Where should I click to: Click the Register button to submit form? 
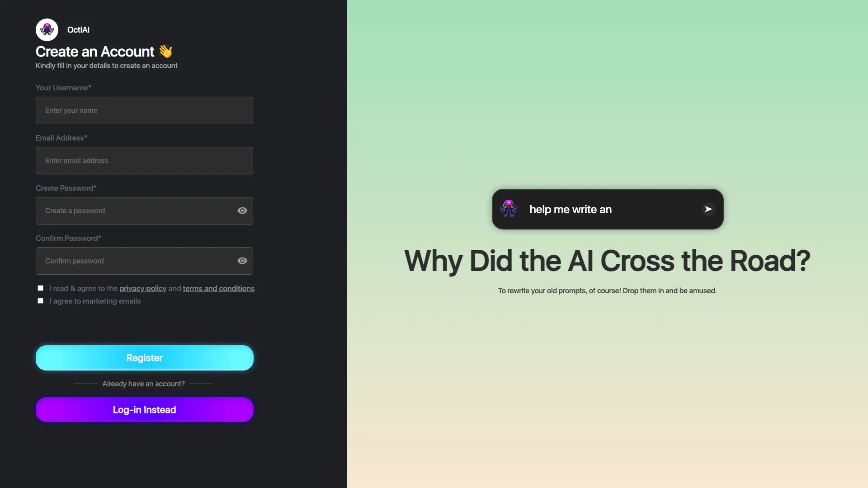click(x=144, y=357)
